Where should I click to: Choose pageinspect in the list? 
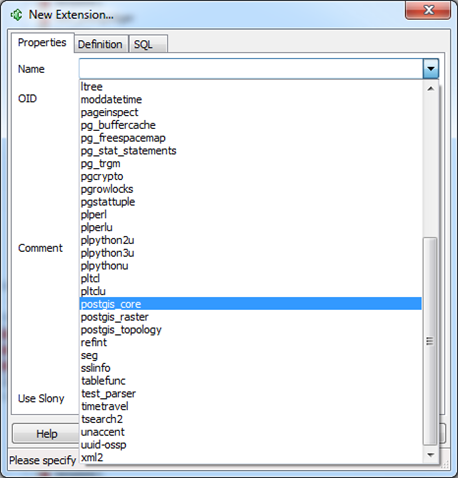[251, 112]
